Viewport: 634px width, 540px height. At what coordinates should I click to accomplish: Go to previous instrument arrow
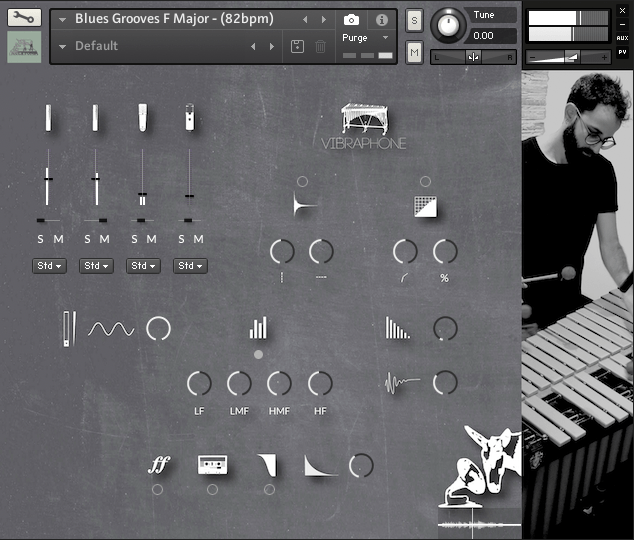305,19
